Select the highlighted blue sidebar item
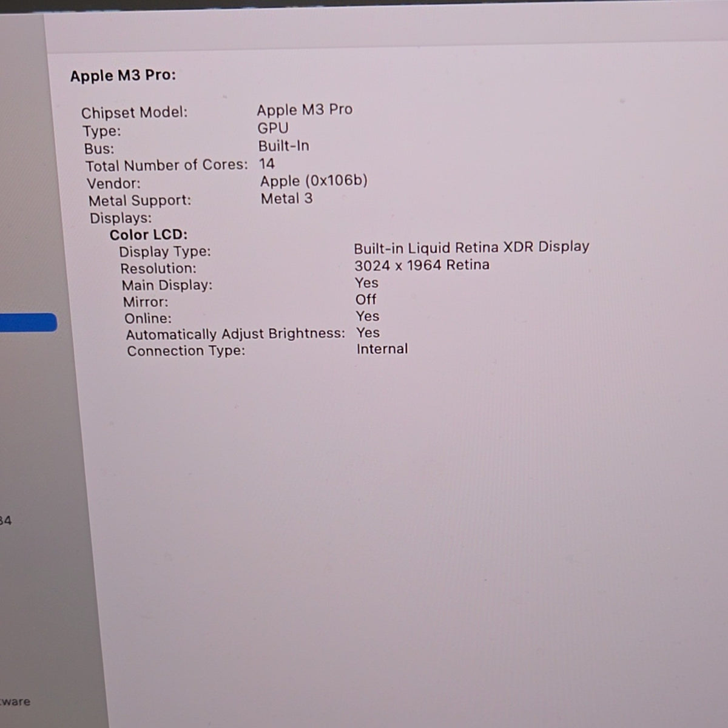Screen dimensions: 728x728 (29, 322)
